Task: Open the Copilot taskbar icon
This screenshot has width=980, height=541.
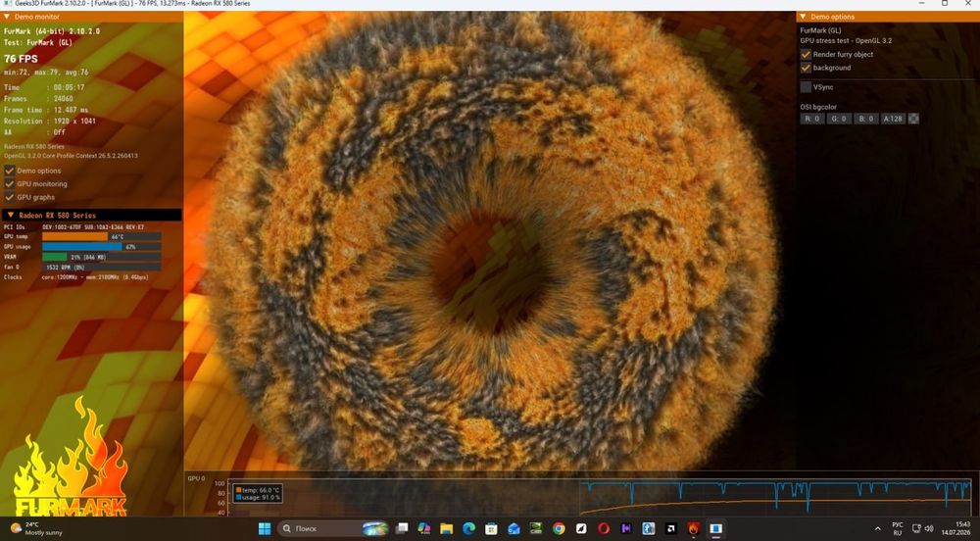Action: 424,528
